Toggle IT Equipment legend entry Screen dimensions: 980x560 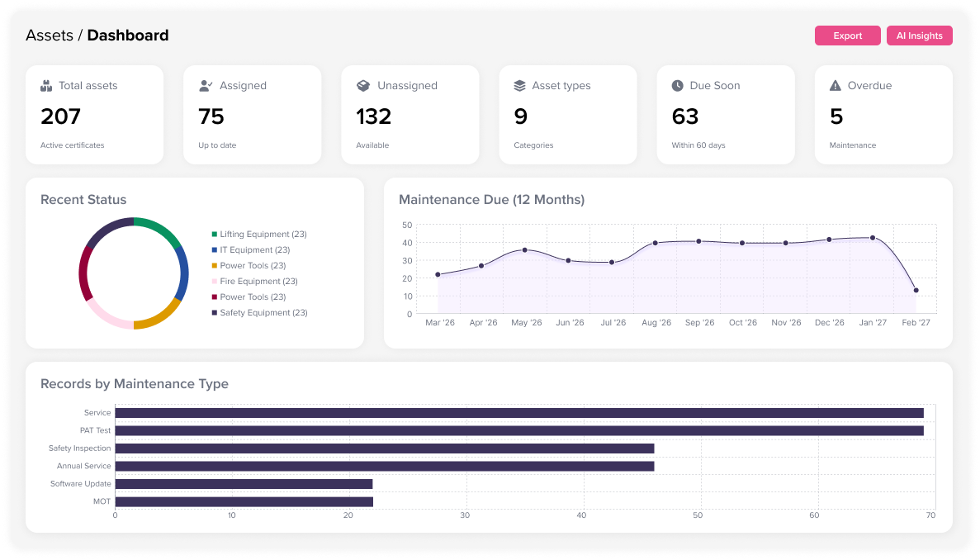coord(254,250)
